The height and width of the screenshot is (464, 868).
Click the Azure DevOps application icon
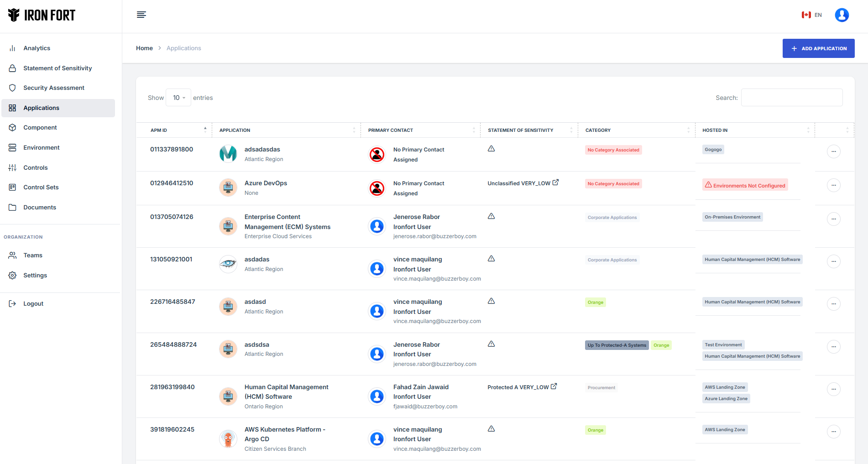(x=228, y=188)
